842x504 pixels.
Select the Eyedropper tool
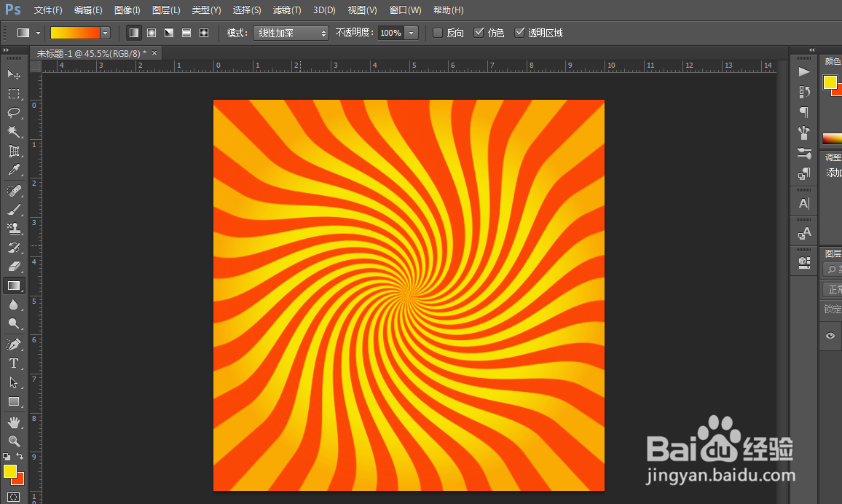[x=14, y=170]
